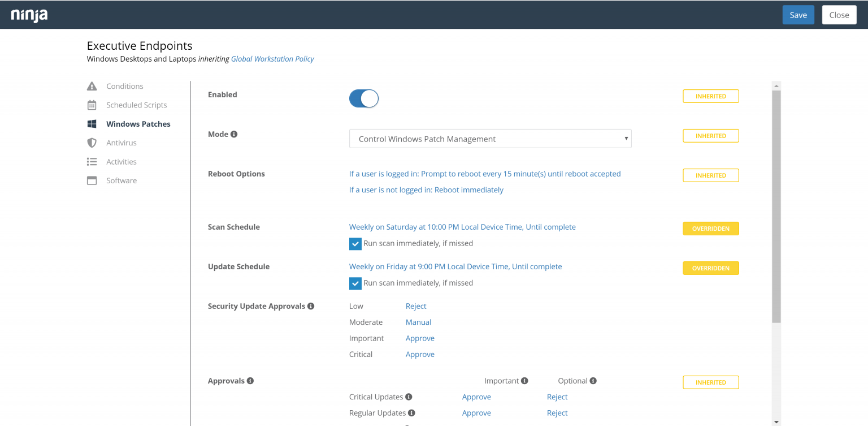Click the Activities list icon
The width and height of the screenshot is (868, 426).
tap(92, 162)
